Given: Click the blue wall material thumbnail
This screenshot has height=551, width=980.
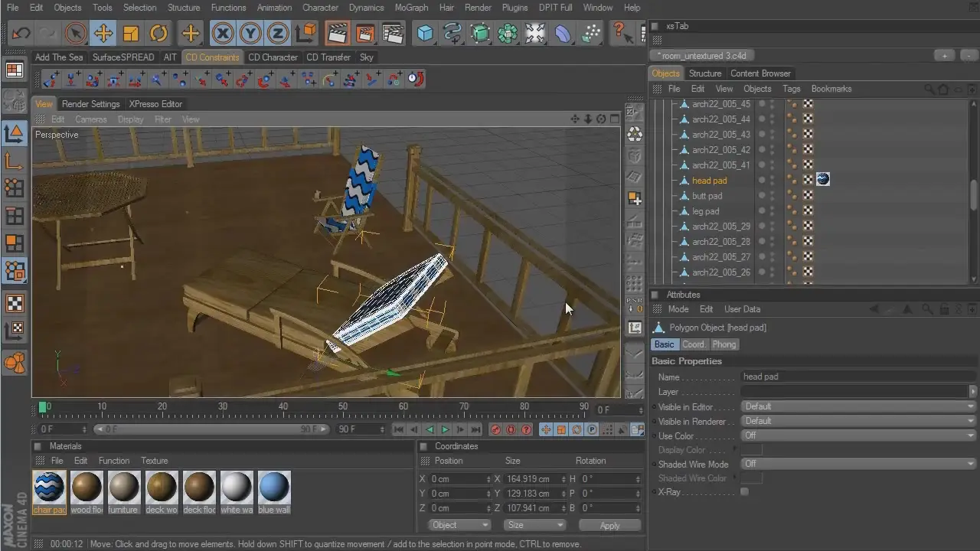Looking at the screenshot, I should [x=273, y=487].
